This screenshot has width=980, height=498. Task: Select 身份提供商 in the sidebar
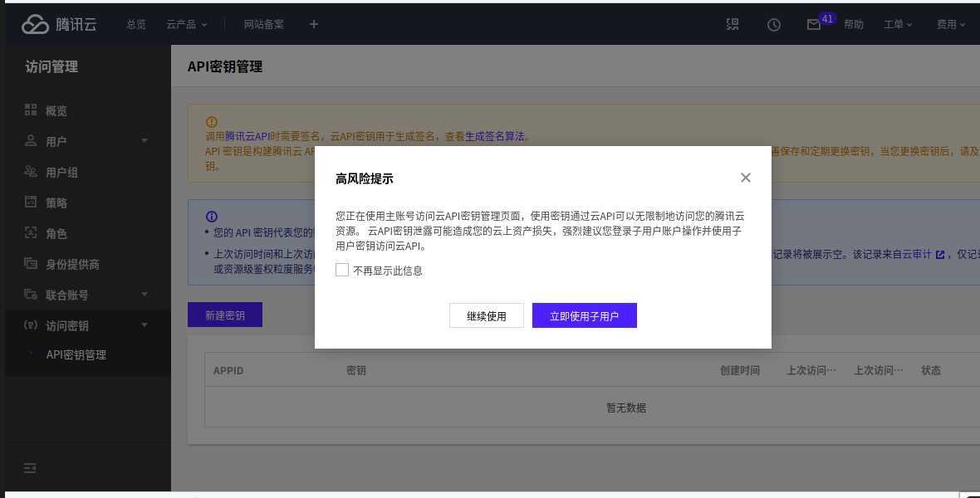click(x=72, y=264)
